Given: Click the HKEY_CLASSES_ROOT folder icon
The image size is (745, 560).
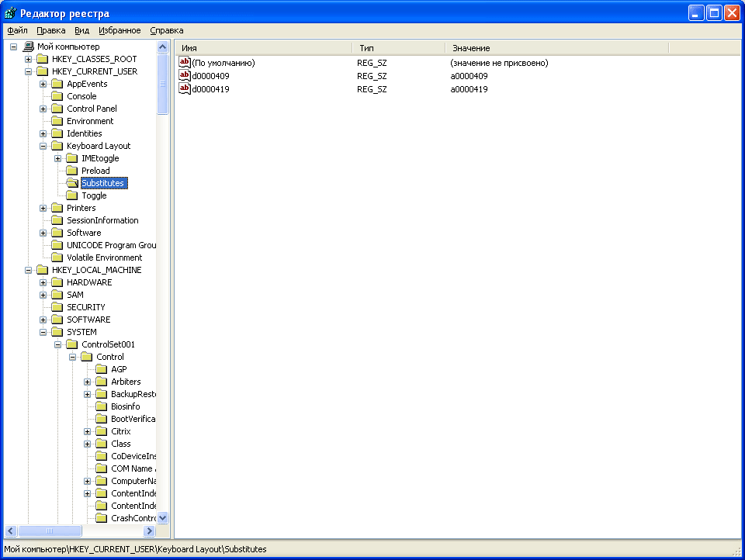Looking at the screenshot, I should point(43,59).
